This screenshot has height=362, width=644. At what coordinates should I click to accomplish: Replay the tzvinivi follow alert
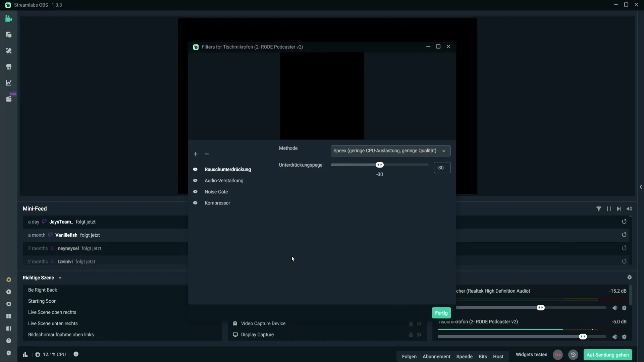pos(624,261)
